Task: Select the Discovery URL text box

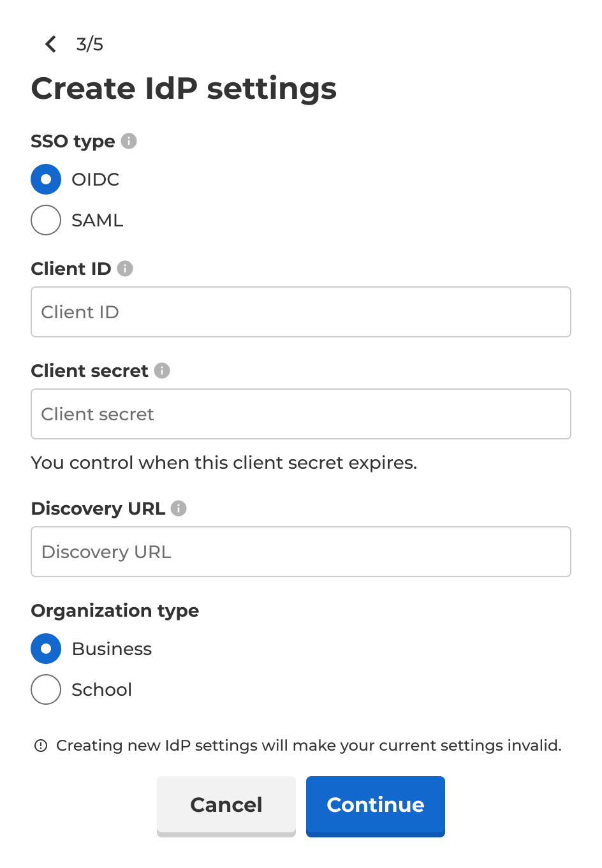Action: [x=300, y=552]
